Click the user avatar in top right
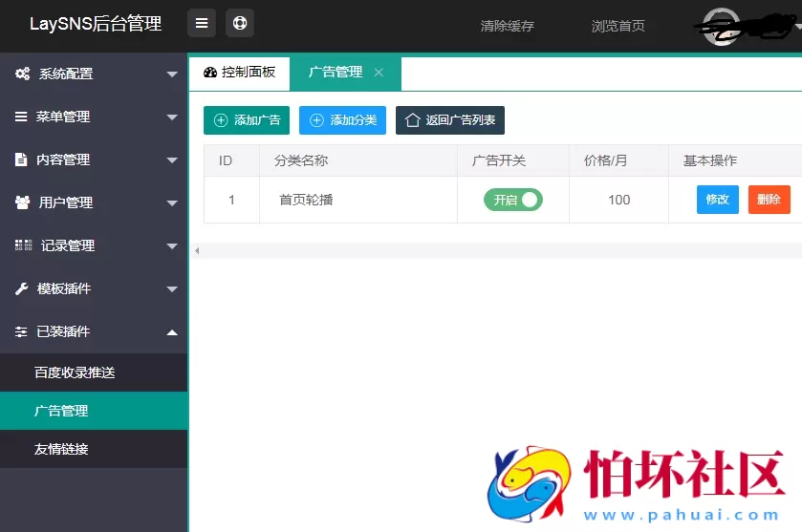 (x=719, y=26)
